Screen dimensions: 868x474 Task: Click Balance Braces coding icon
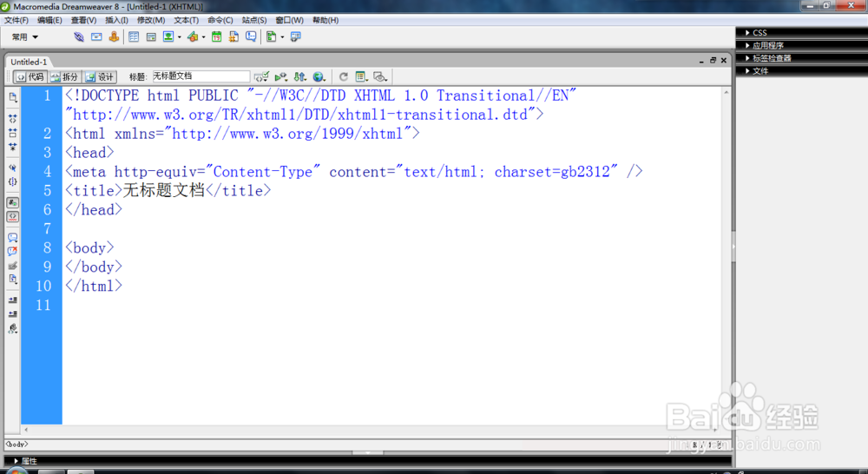click(x=13, y=181)
